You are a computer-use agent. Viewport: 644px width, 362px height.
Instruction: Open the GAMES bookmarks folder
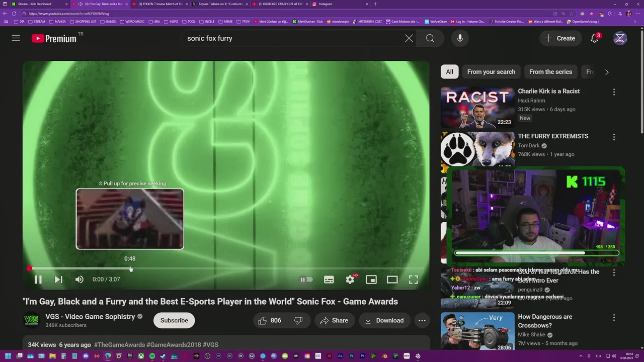(x=108, y=22)
